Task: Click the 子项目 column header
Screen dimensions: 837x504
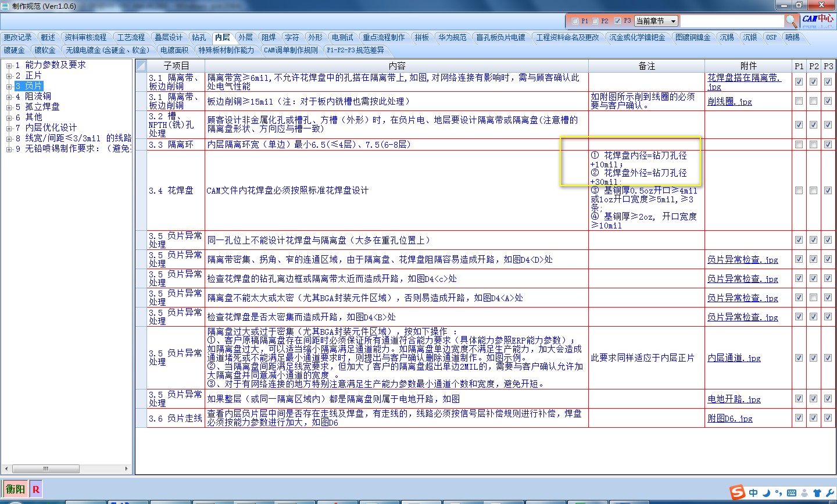Action: [x=176, y=66]
